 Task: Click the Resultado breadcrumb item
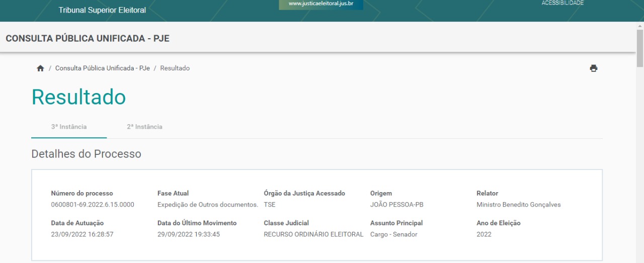[175, 68]
